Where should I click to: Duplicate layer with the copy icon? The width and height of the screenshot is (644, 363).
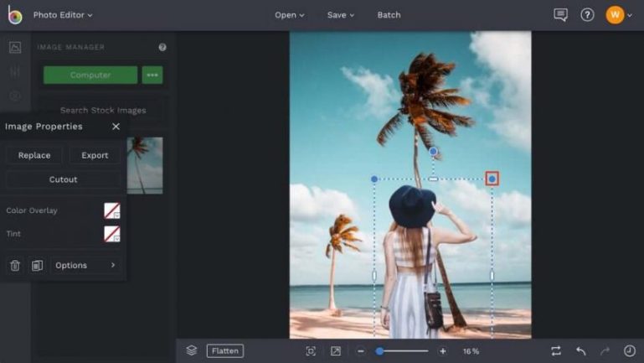pyautogui.click(x=37, y=266)
